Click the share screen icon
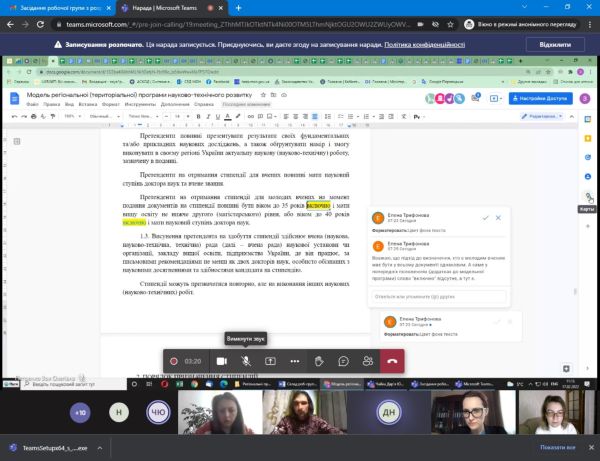600x461 pixels. (x=270, y=360)
